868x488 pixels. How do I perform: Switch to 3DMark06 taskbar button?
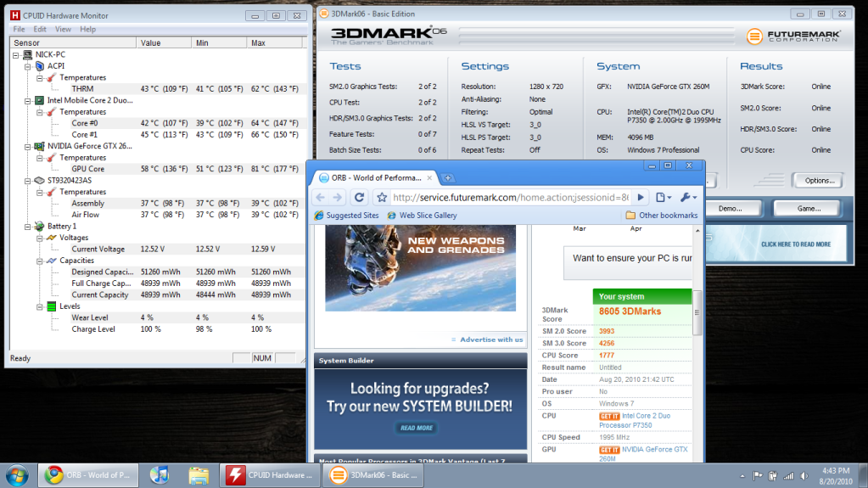coord(372,475)
